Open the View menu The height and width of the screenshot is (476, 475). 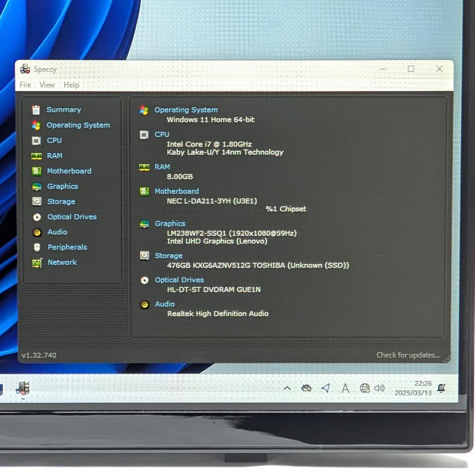point(47,85)
